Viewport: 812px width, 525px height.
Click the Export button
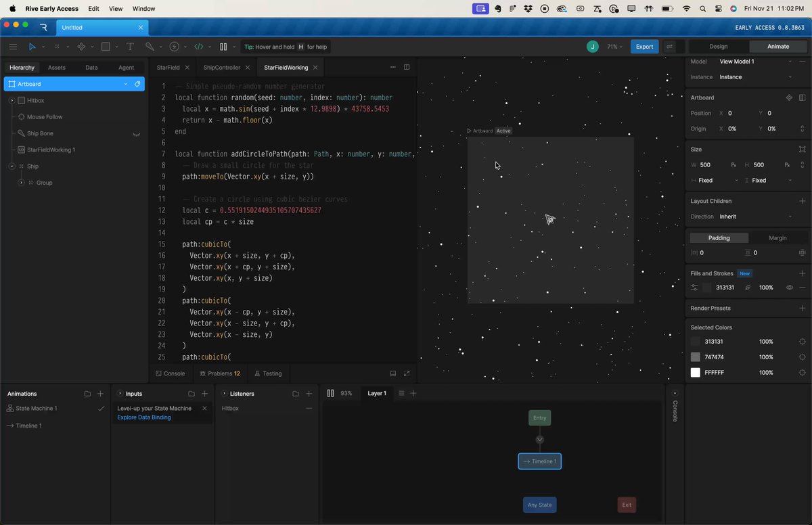[x=644, y=47]
